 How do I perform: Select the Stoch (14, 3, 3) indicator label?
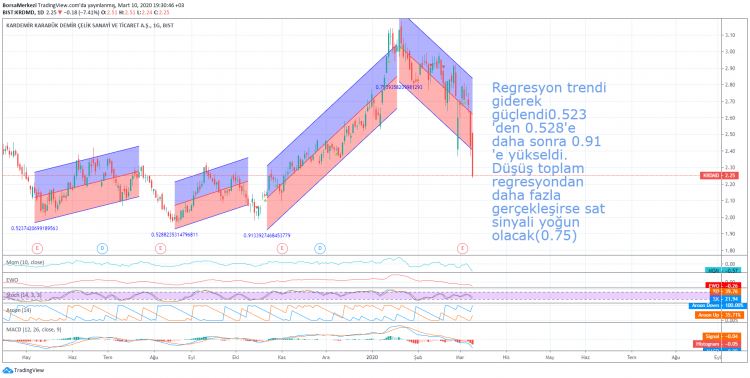coord(23,295)
